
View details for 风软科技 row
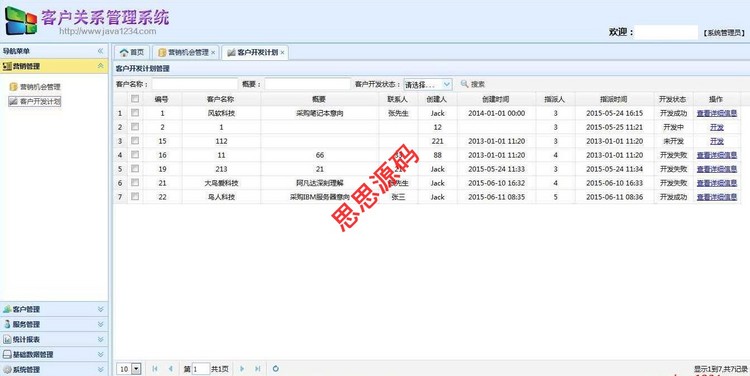pyautogui.click(x=717, y=113)
